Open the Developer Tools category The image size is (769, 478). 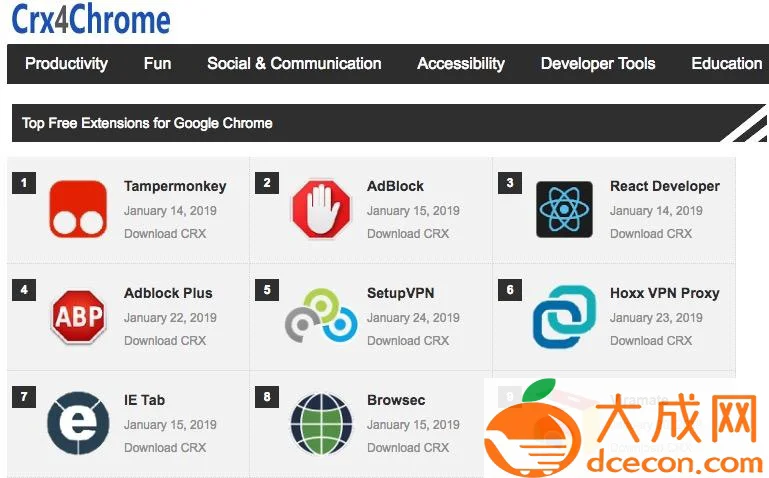[x=598, y=64]
